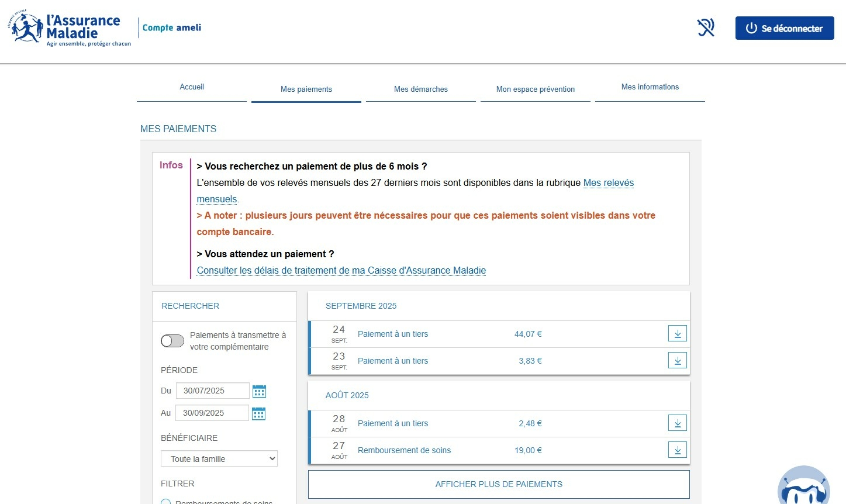Download the 23 Sept. 3,83 € payment statement

coord(677,361)
